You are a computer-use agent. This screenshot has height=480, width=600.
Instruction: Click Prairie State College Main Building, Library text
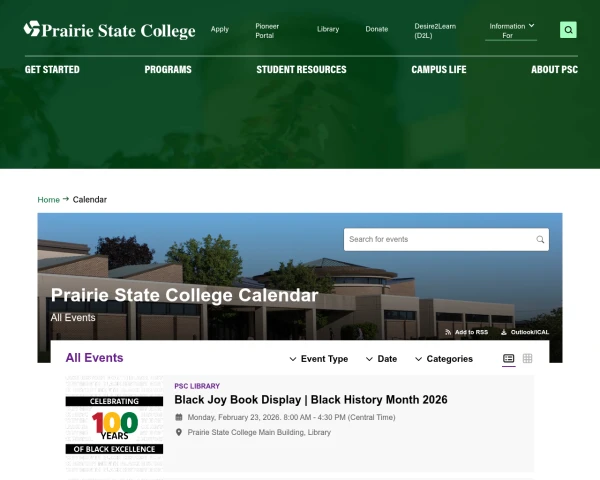coord(259,433)
